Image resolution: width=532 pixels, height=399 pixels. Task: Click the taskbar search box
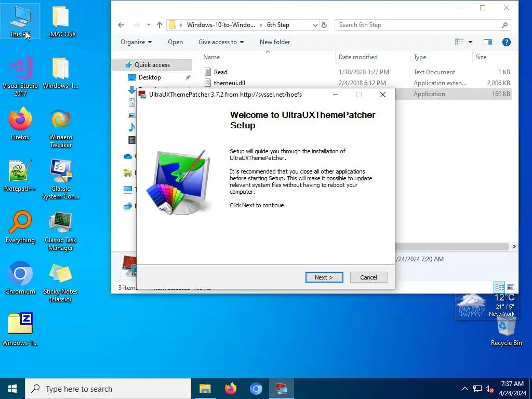(108, 389)
